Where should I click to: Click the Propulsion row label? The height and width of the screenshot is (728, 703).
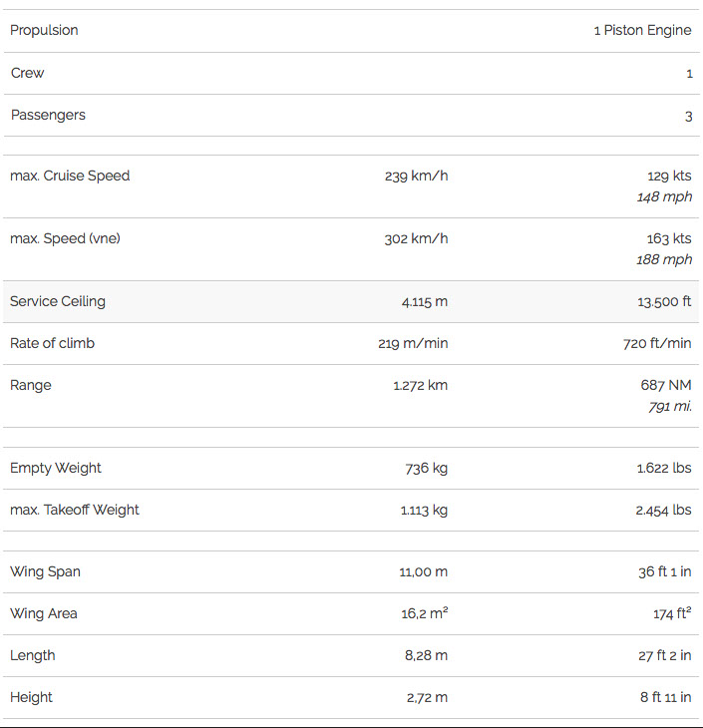(44, 30)
